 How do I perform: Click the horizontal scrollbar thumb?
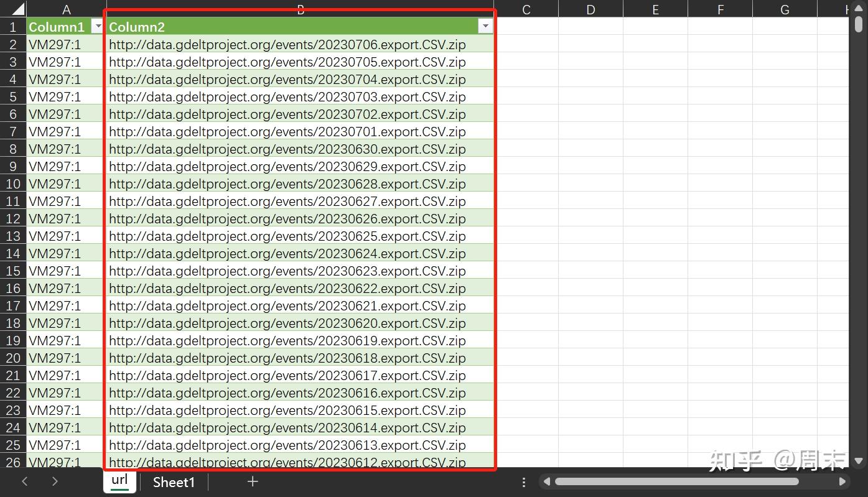676,481
